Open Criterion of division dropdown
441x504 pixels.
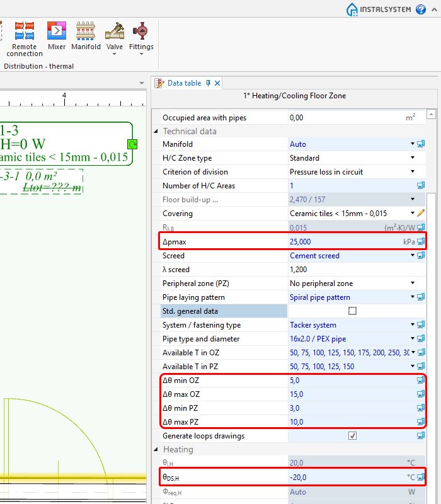(x=413, y=172)
